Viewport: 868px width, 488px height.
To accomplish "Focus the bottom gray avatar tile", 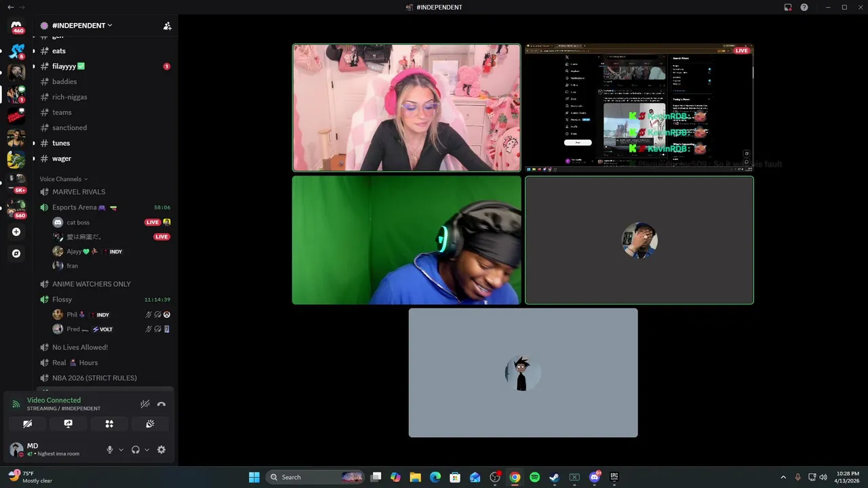I will 523,373.
